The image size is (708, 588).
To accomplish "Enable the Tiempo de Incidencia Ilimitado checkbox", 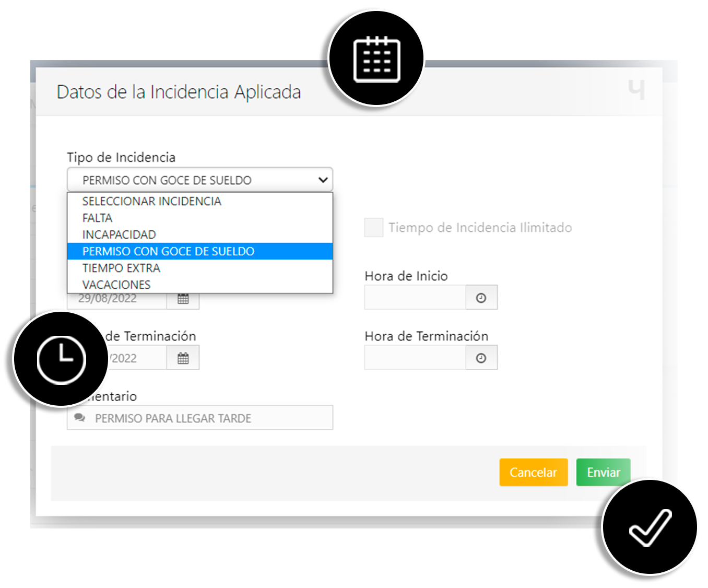I will [373, 228].
